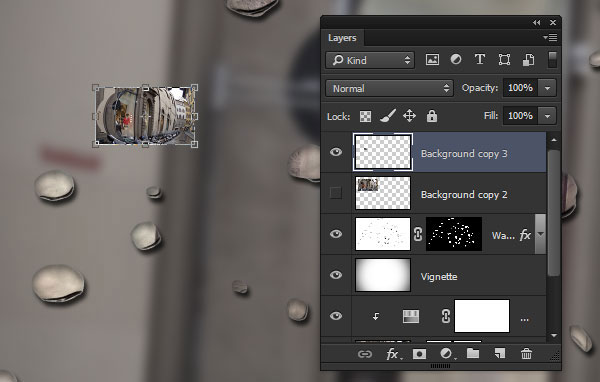This screenshot has width=600, height=382.
Task: Open the Layers panel menu
Action: pos(550,38)
